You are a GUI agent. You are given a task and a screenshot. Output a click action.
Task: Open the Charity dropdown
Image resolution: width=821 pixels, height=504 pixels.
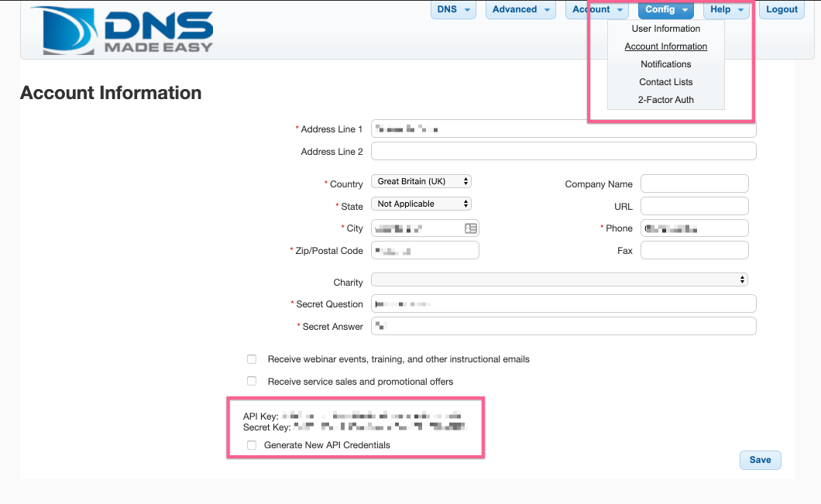click(x=559, y=279)
